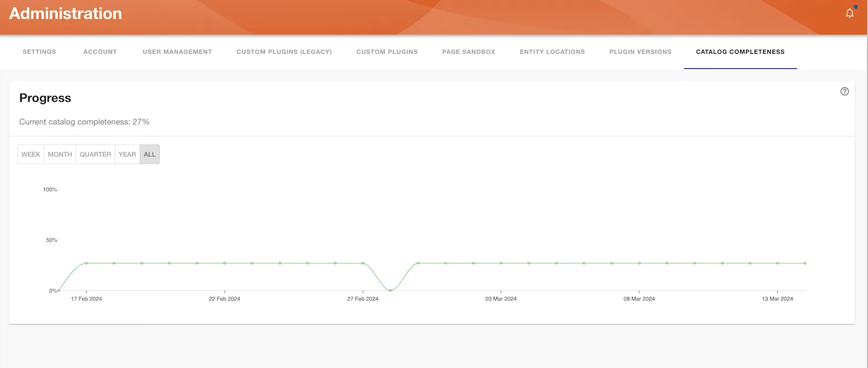Click the dip data point near 27 Feb
868x368 pixels.
(x=391, y=291)
